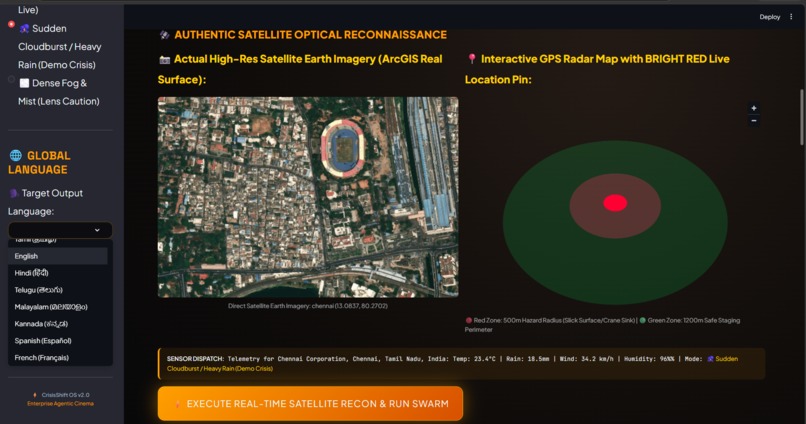Click the pin icon beside GPS Radar Map heading
The image size is (806, 424).
click(471, 59)
